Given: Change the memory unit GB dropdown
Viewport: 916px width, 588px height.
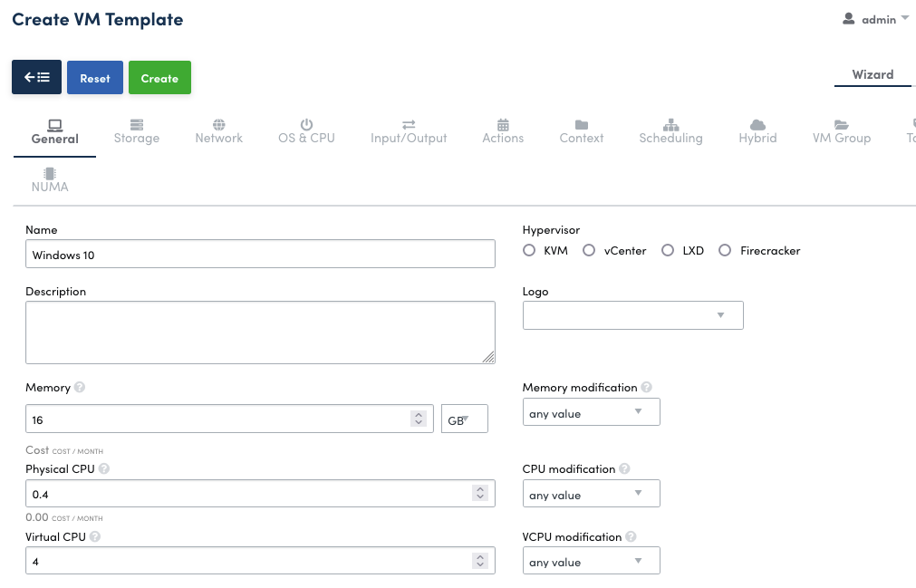Looking at the screenshot, I should click(x=464, y=419).
